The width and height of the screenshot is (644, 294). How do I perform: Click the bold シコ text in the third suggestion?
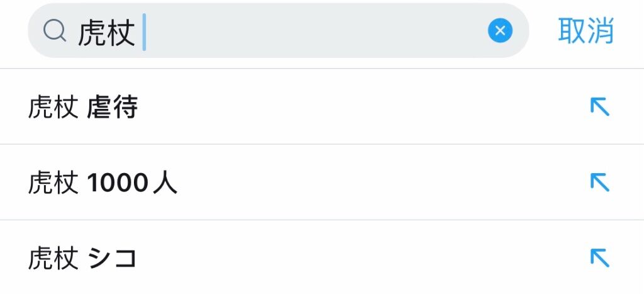coord(112,259)
